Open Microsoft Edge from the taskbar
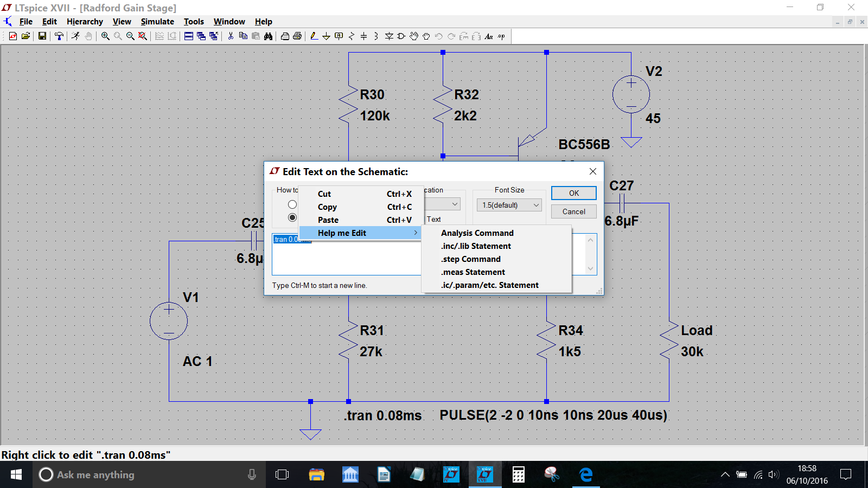 (x=586, y=474)
